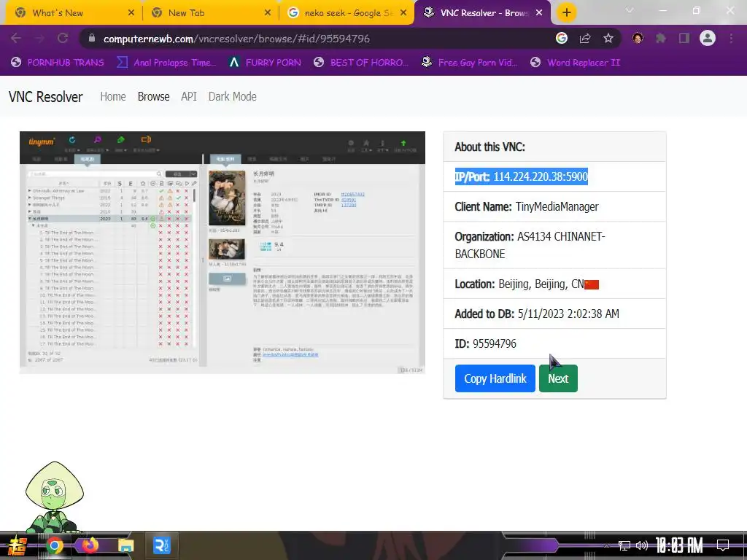Viewport: 747px width, 560px height.
Task: Click the lock icon in the address bar
Action: point(92,39)
